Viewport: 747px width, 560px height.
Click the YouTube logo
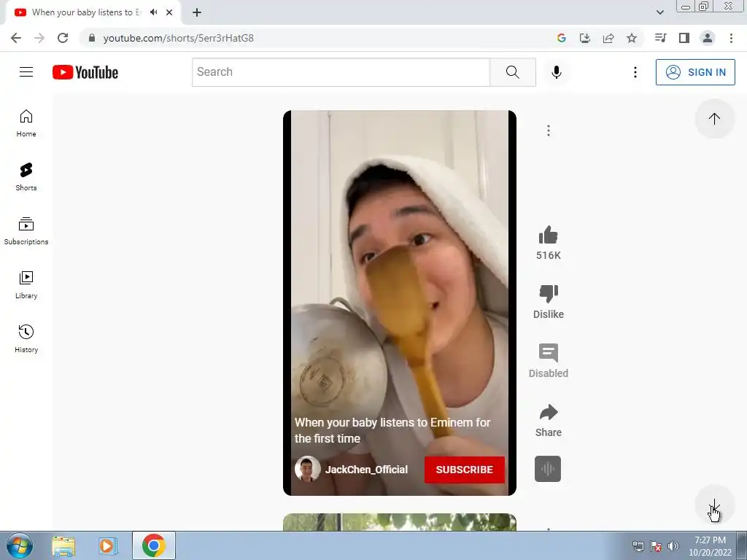[85, 72]
